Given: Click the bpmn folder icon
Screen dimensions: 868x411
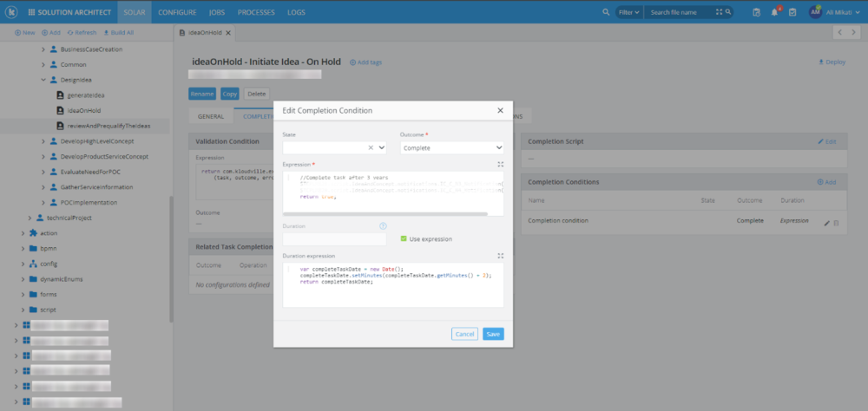Looking at the screenshot, I should (x=33, y=248).
